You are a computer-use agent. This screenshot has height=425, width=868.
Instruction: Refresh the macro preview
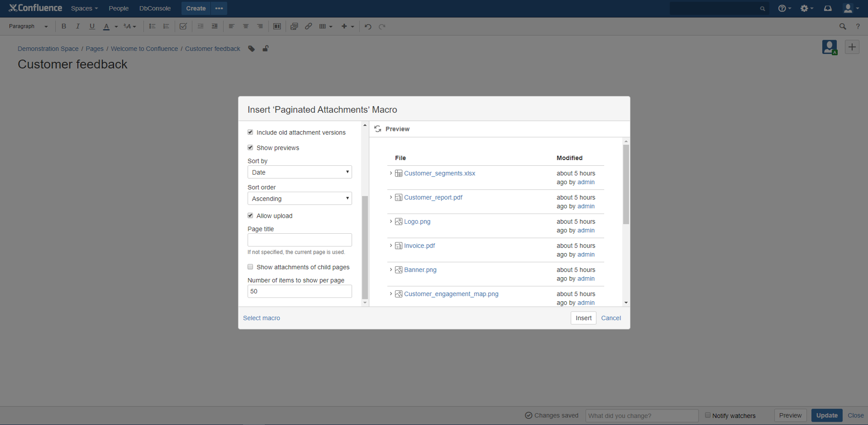378,129
